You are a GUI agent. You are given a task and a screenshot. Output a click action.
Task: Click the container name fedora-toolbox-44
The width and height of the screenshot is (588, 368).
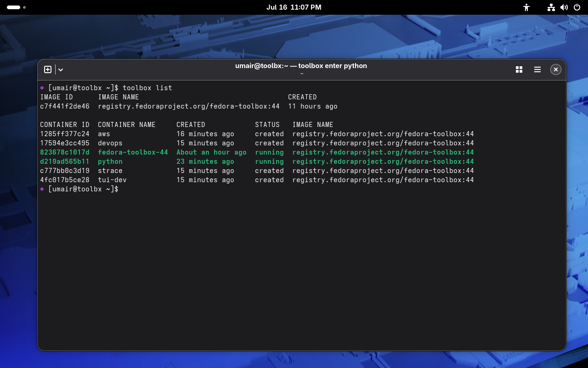133,152
